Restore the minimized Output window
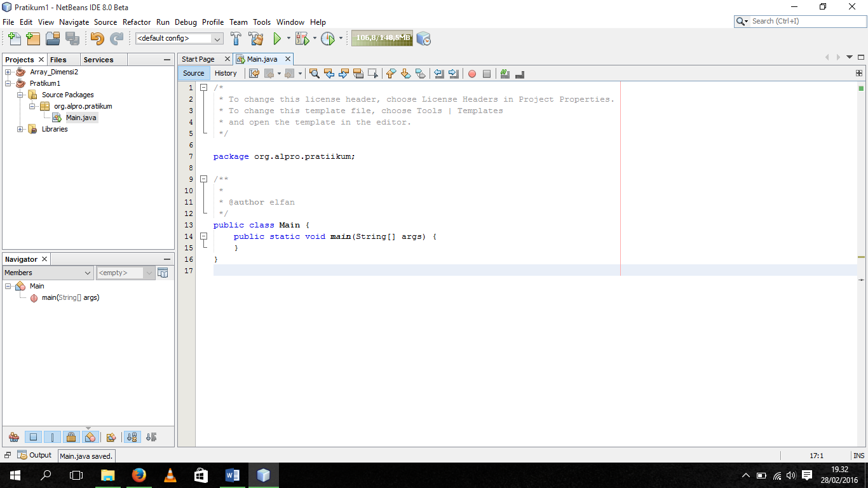 (x=38, y=455)
